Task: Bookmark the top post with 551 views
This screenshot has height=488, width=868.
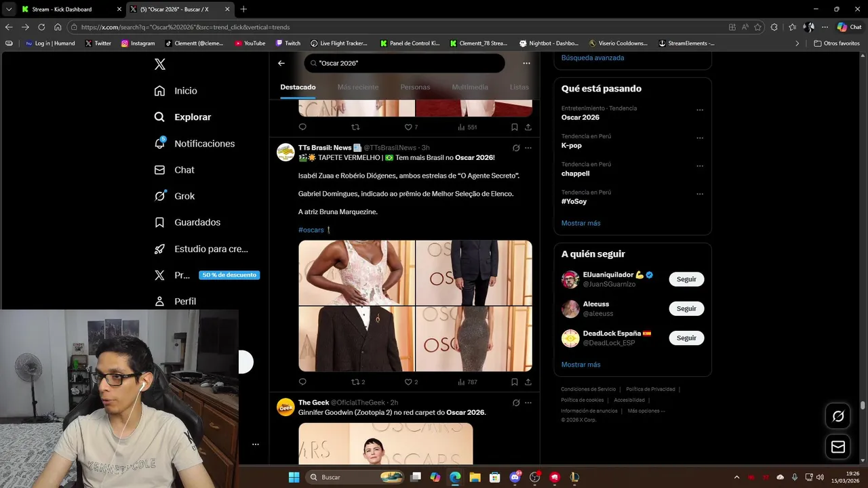Action: click(515, 127)
